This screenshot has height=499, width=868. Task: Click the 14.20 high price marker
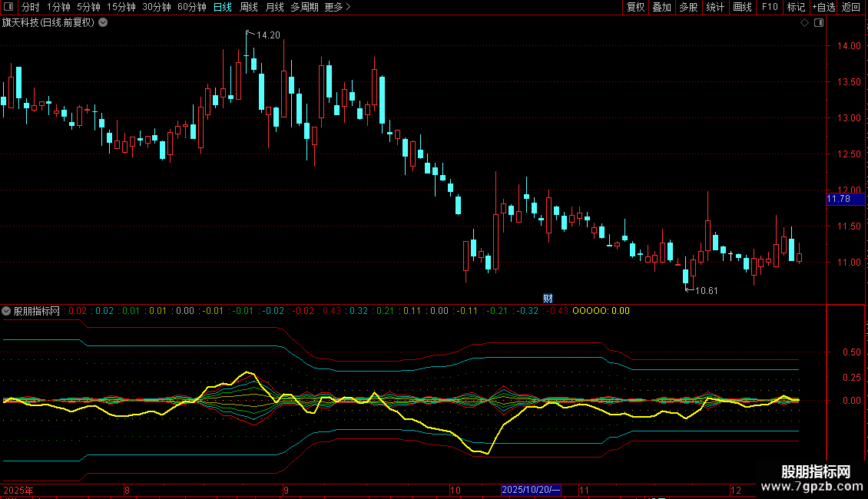[x=267, y=35]
